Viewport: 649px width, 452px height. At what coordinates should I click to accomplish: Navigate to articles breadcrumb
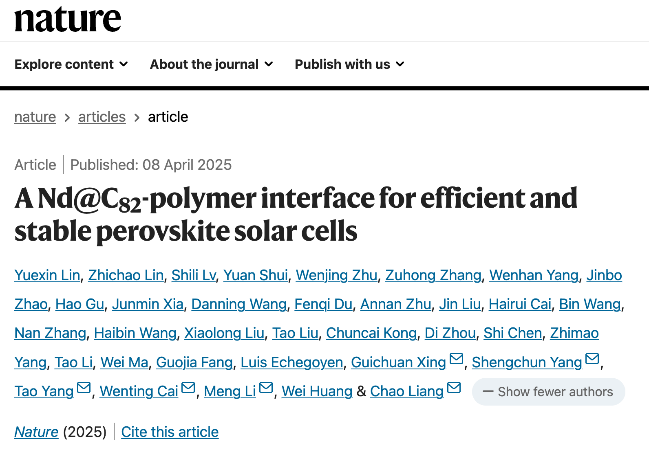click(102, 117)
